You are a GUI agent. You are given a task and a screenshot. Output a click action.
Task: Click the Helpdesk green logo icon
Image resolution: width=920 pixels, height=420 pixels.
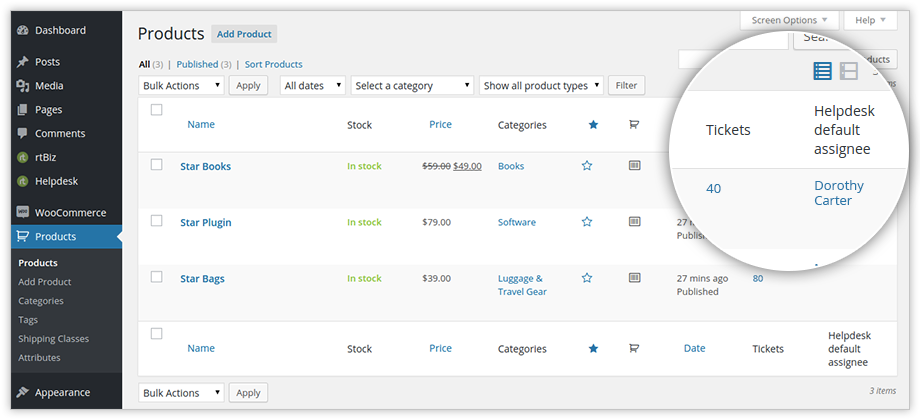pos(23,181)
